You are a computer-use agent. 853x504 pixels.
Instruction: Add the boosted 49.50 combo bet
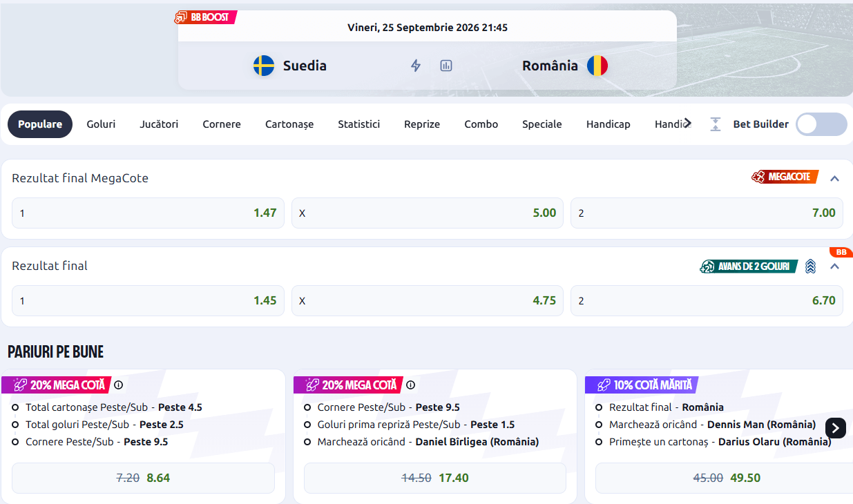coord(724,478)
